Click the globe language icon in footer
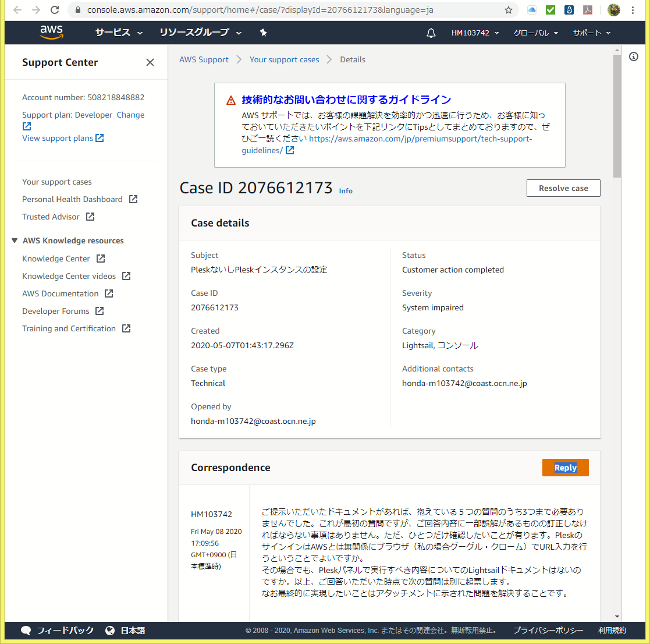 110,631
